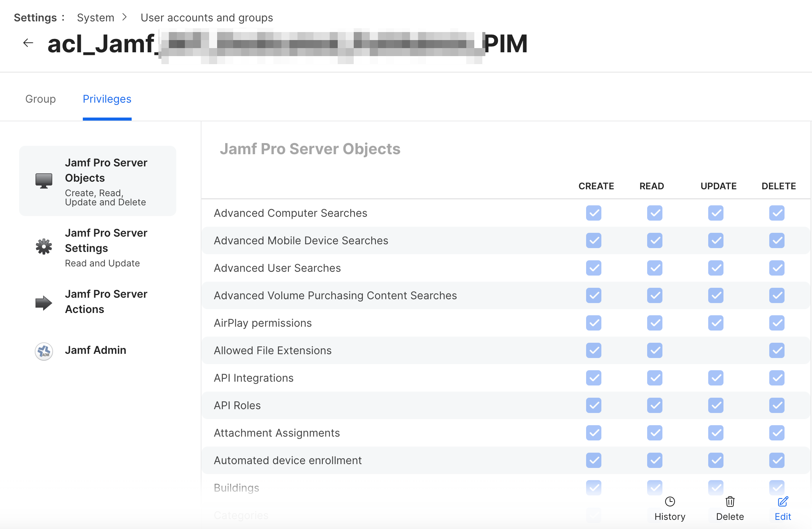Open Jamf Pro Server Actions section
The height and width of the screenshot is (529, 812).
point(98,302)
